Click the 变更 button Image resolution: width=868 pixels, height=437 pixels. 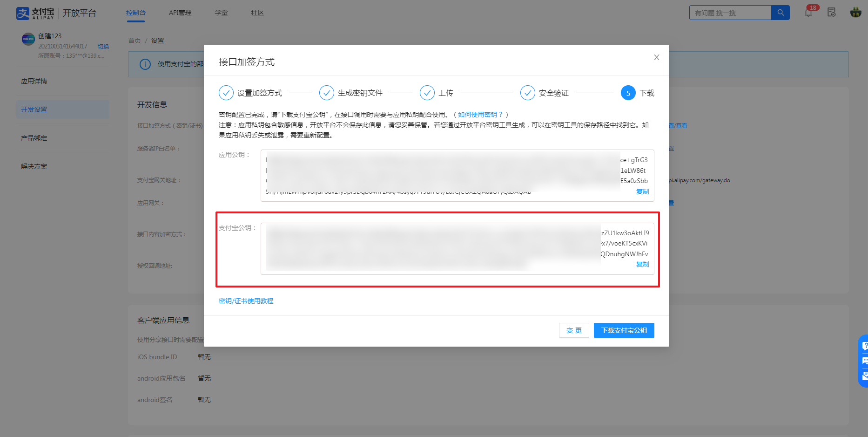tap(574, 330)
